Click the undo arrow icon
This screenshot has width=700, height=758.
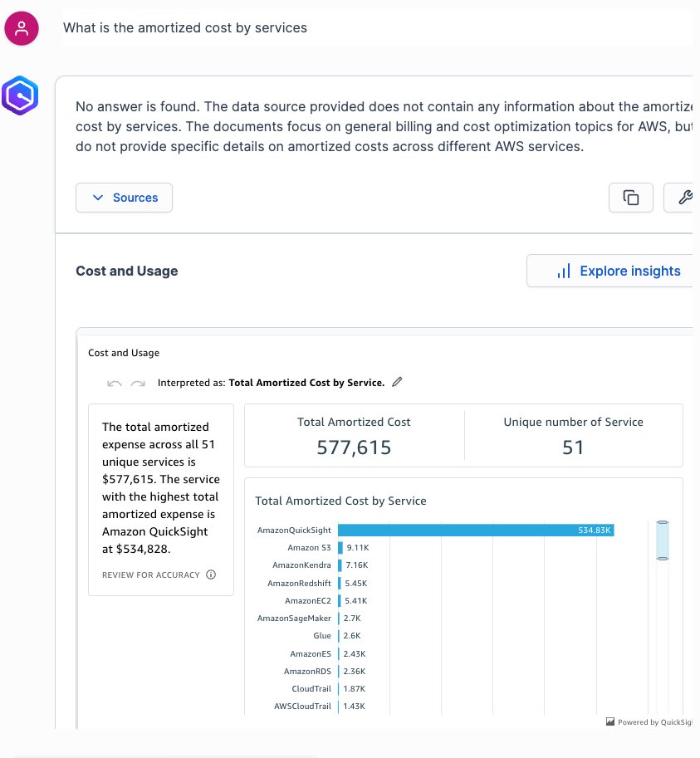115,384
